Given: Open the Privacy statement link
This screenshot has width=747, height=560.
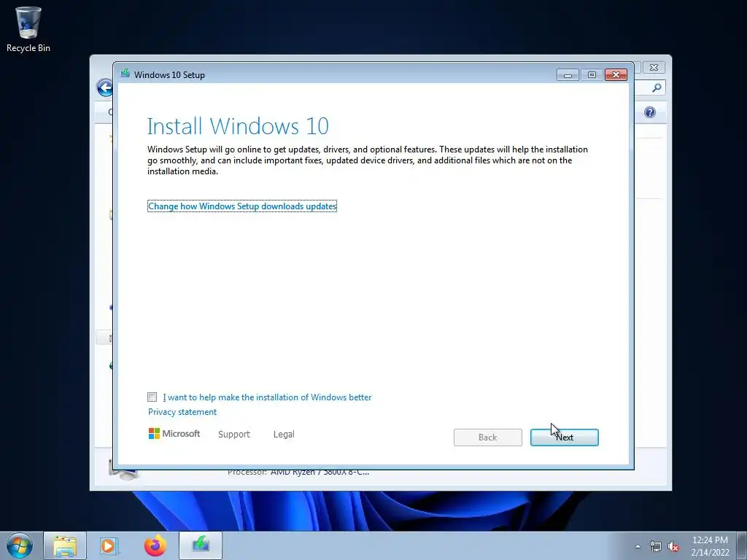Looking at the screenshot, I should [x=182, y=412].
